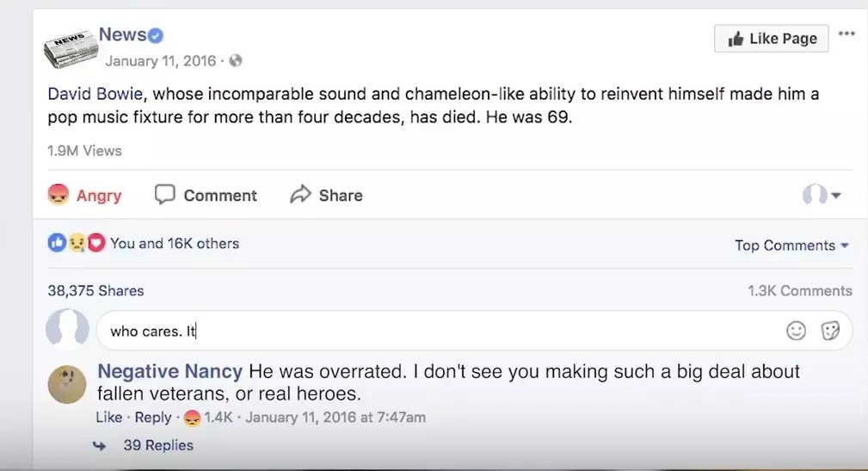Click into the comment text field
The width and height of the screenshot is (868, 471).
(x=430, y=331)
